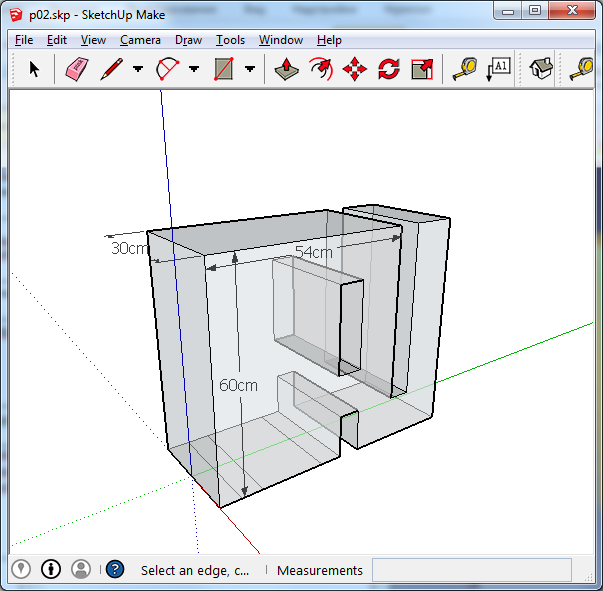Choose the Tape Measure tool
The width and height of the screenshot is (603, 591).
coord(465,69)
